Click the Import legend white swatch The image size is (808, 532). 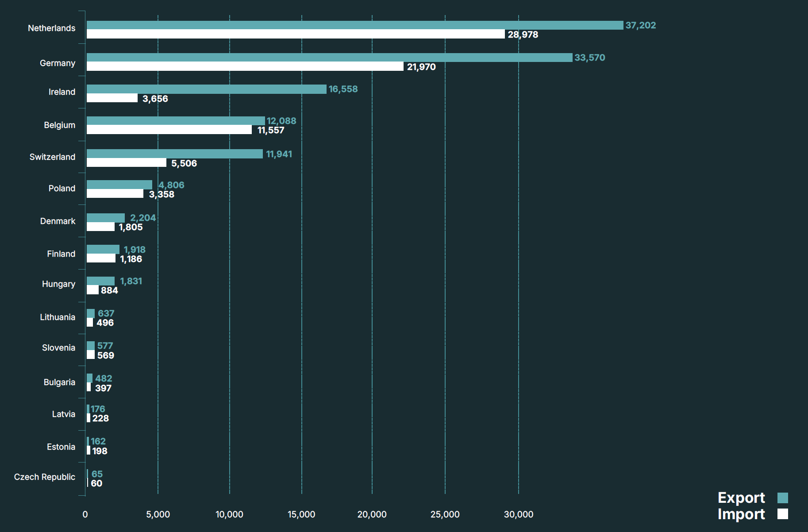click(782, 514)
